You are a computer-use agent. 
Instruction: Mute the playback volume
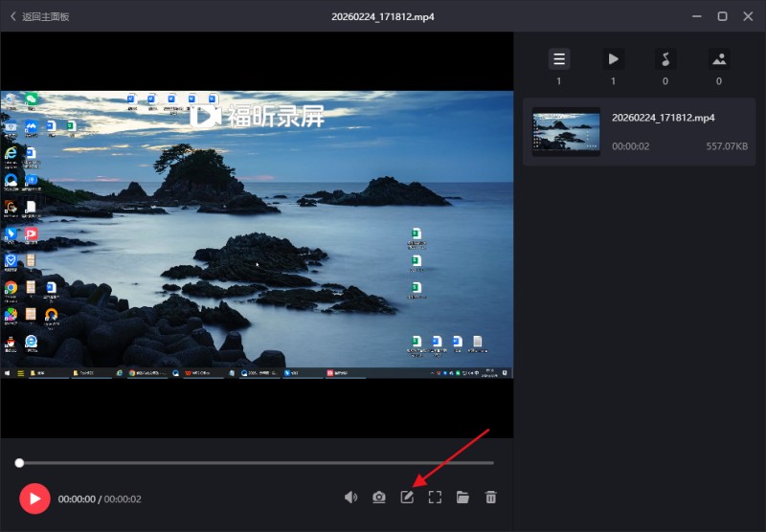click(351, 498)
